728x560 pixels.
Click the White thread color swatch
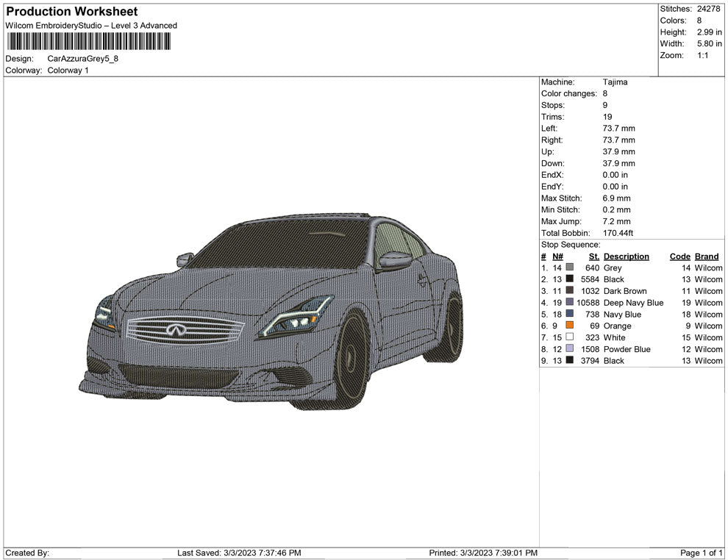570,338
